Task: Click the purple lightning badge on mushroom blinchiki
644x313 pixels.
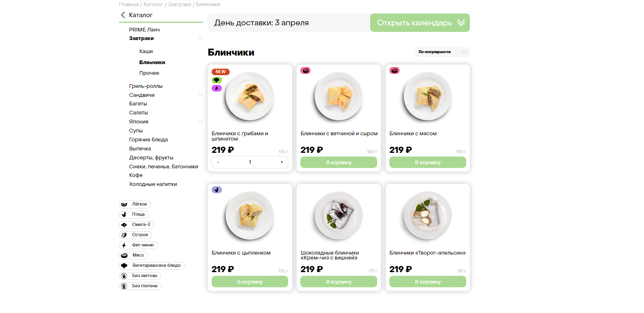Action: coord(217,88)
